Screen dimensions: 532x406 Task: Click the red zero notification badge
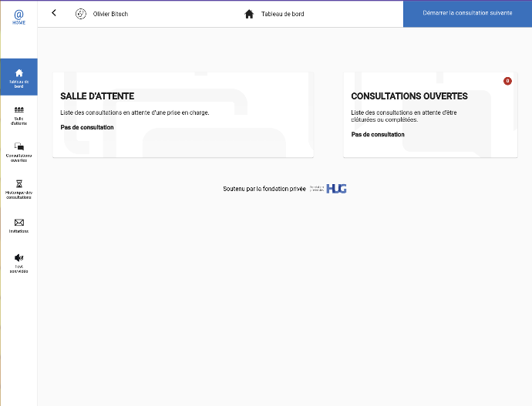[x=507, y=81]
